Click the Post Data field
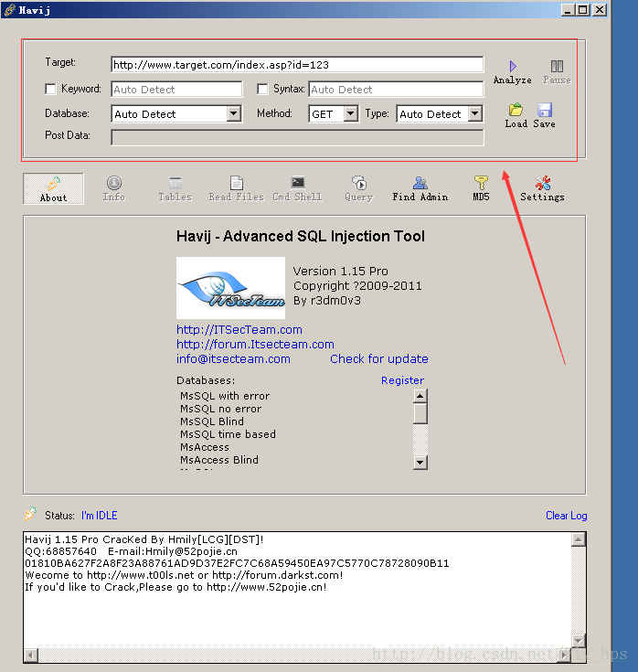 297,137
